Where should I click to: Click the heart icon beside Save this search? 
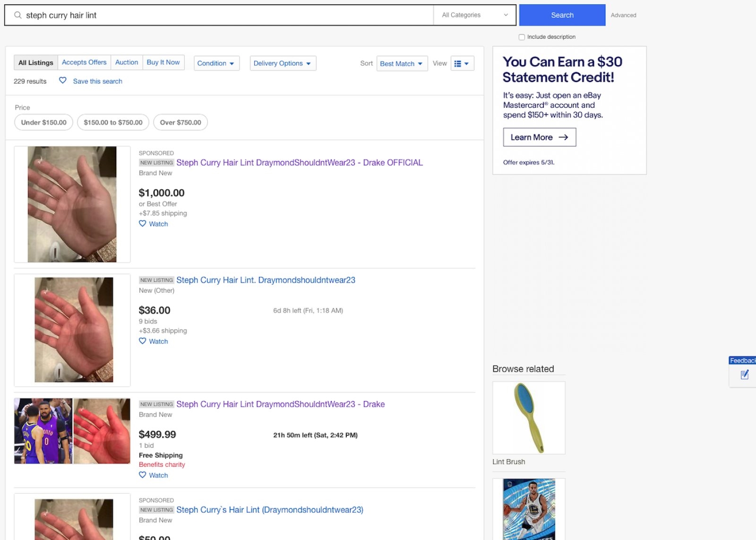(x=62, y=80)
